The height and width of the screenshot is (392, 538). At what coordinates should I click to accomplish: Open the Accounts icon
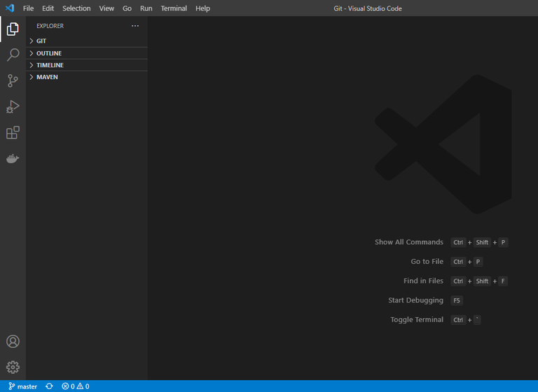point(13,342)
